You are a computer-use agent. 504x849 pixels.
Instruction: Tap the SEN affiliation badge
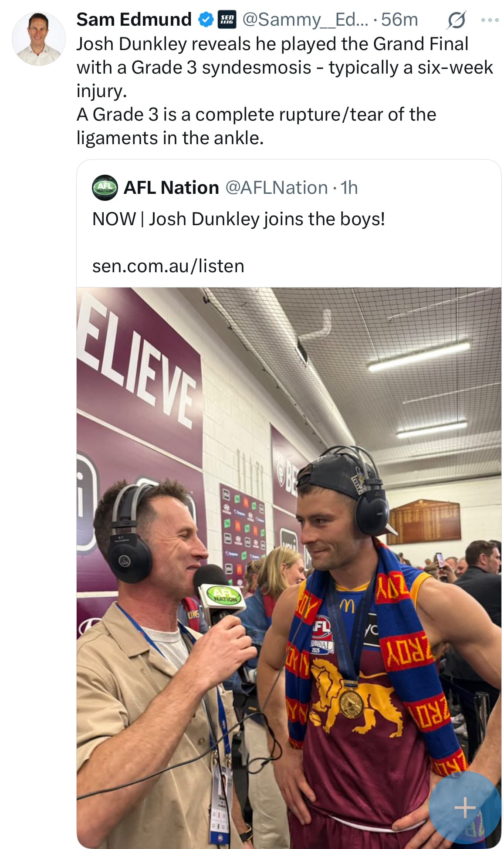pos(227,20)
